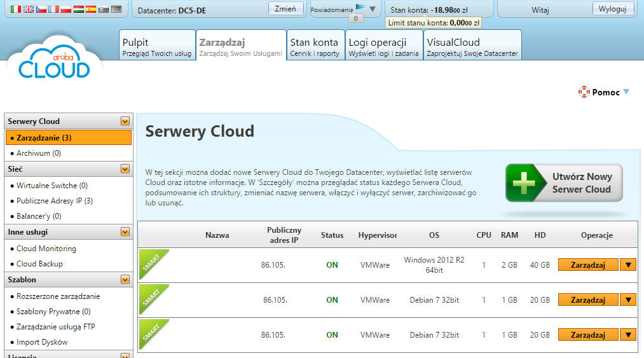Image resolution: width=644 pixels, height=358 pixels.
Task: Click the Status column header
Action: click(x=332, y=235)
